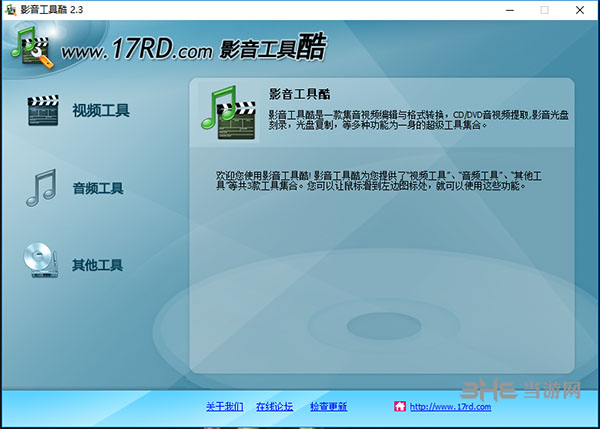Viewport: 600px width, 429px height.
Task: Minimize the 影音工具酷 window
Action: pyautogui.click(x=510, y=10)
